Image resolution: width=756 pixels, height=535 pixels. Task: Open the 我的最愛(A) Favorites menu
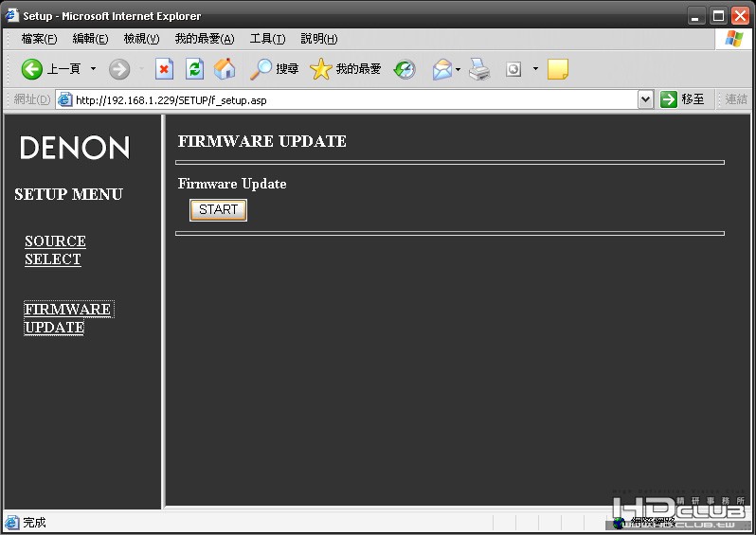click(205, 39)
